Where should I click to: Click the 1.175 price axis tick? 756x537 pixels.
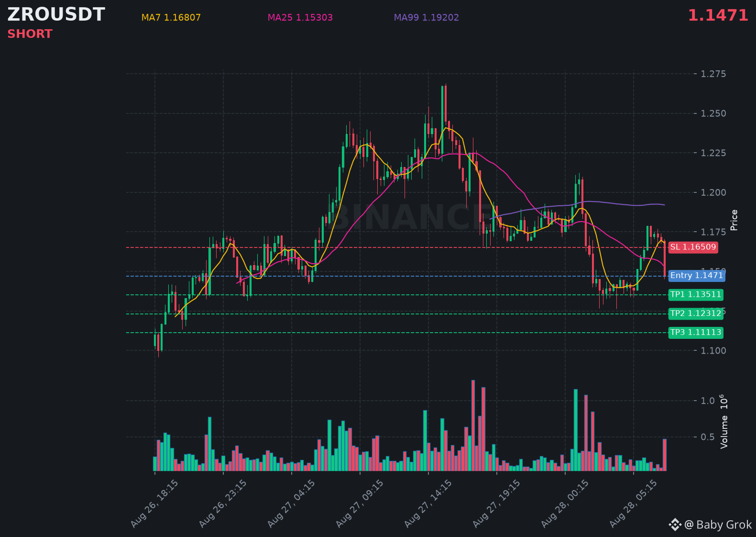(713, 232)
